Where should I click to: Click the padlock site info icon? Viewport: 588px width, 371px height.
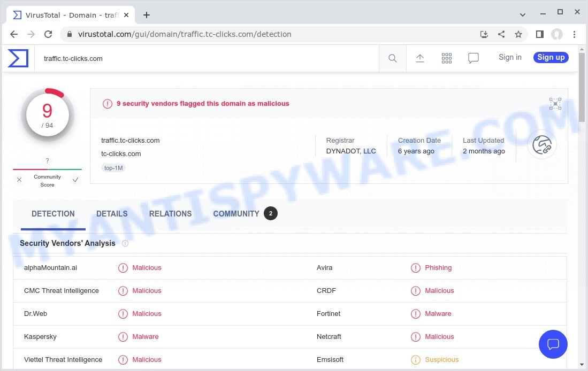(70, 34)
